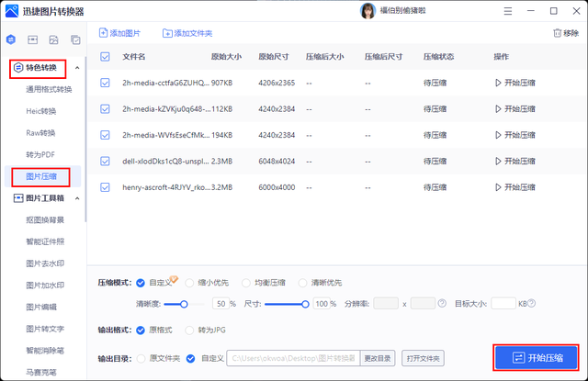Uncheck the dell-xlodDks1cQ8 row checkbox

click(x=105, y=161)
